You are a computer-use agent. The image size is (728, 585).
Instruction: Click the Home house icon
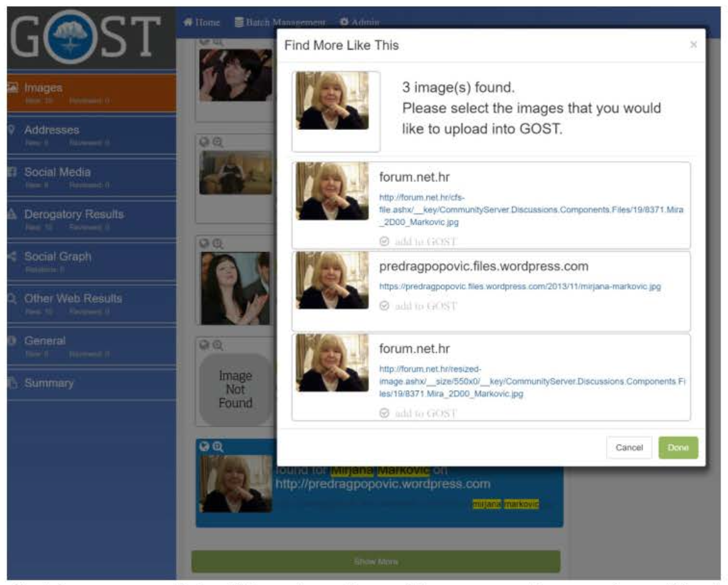tap(188, 22)
